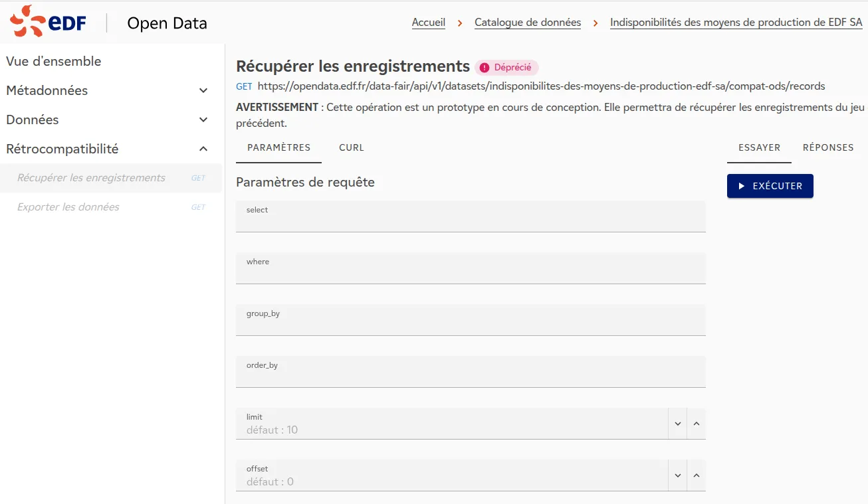The width and height of the screenshot is (868, 504).
Task: Open Vue d'ensemble in sidebar
Action: coord(54,61)
